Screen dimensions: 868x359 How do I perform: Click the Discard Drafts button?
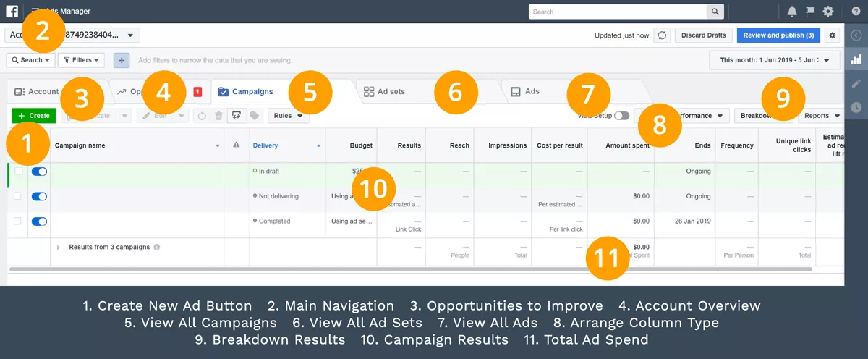click(704, 35)
